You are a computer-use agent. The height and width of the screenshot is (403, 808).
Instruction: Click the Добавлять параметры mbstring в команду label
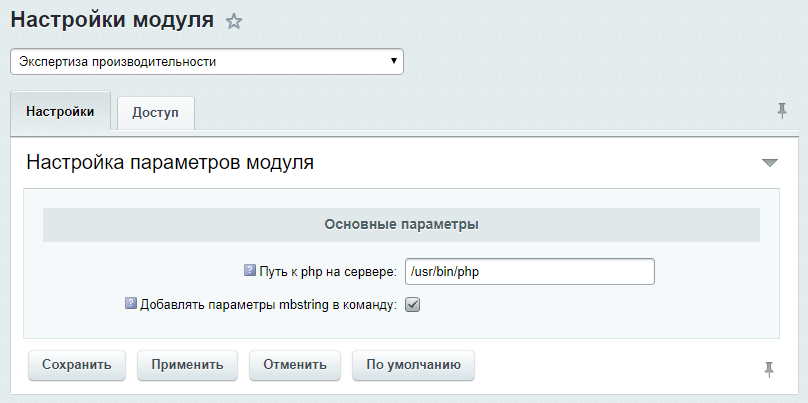pos(268,305)
